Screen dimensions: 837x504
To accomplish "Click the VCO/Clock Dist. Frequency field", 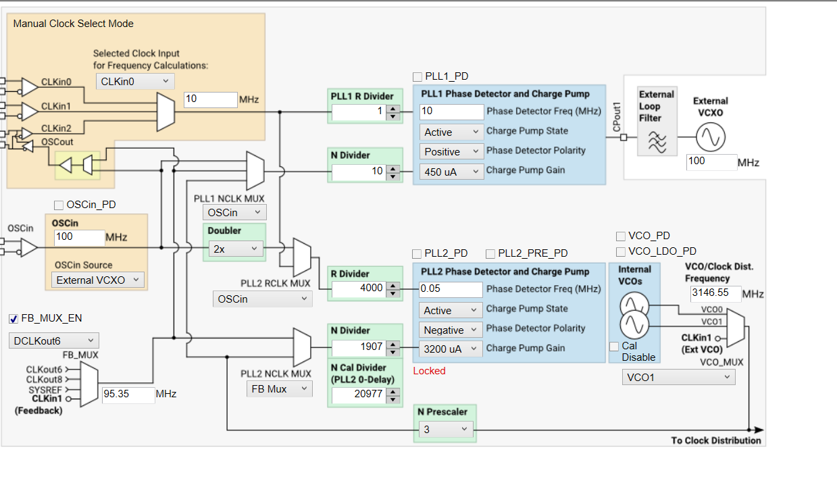I will tap(714, 293).
